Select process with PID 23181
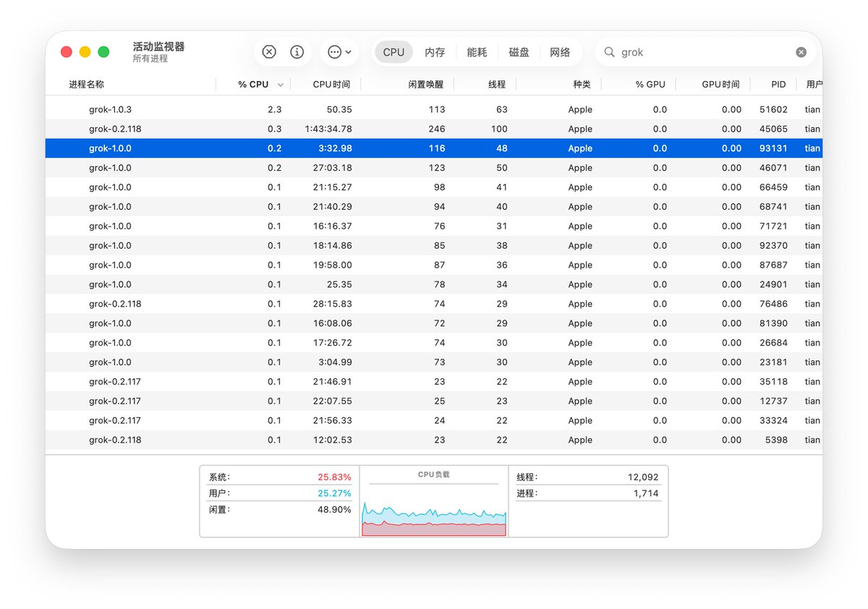868x609 pixels. (x=434, y=363)
